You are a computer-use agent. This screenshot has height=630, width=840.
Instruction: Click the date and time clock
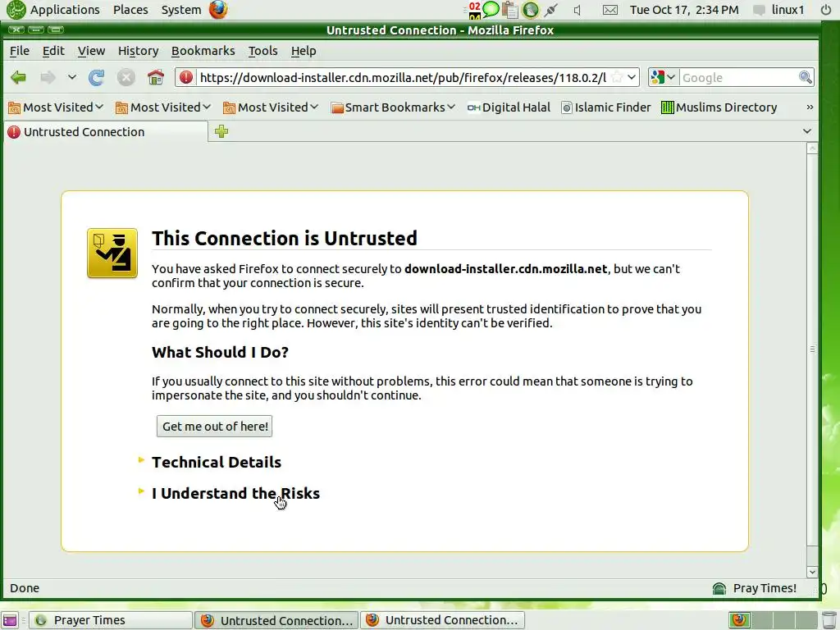pyautogui.click(x=684, y=10)
